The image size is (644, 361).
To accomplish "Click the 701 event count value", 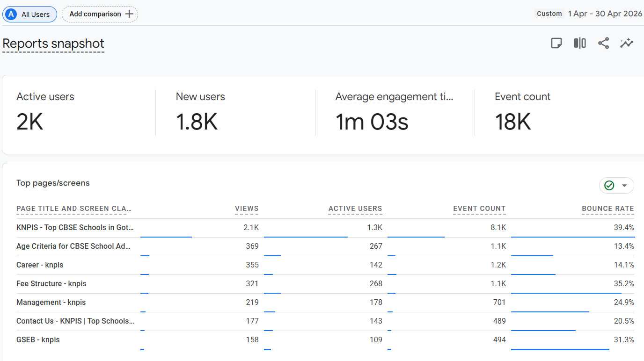I will click(x=499, y=302).
